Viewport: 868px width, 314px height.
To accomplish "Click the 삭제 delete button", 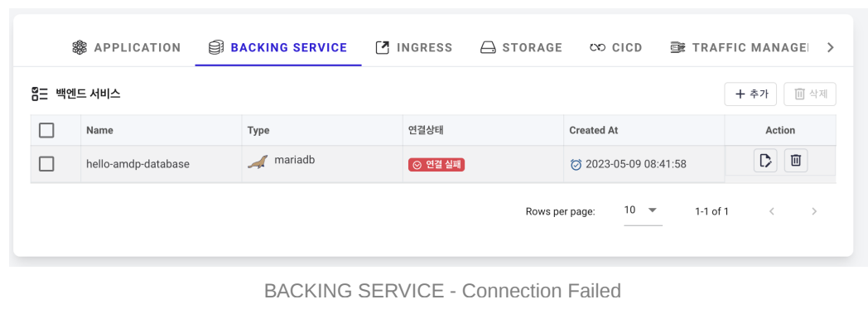I will click(x=810, y=94).
